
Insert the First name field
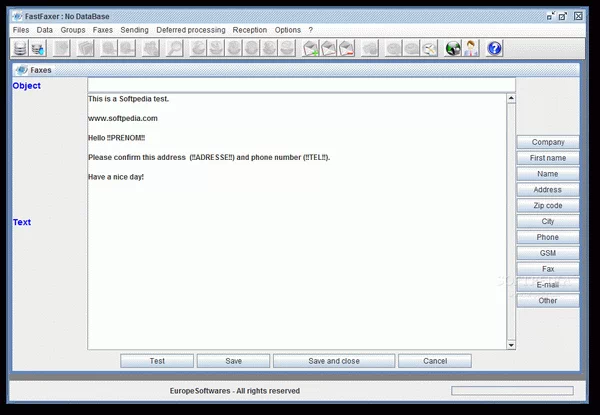pyautogui.click(x=548, y=158)
